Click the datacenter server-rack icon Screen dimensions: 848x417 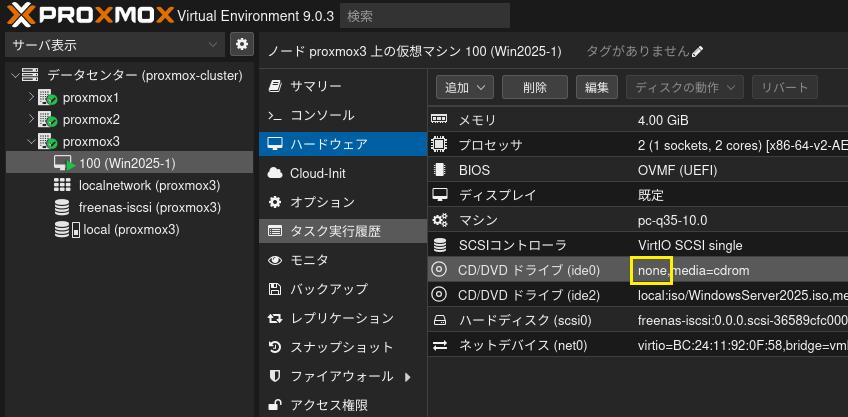pos(30,76)
